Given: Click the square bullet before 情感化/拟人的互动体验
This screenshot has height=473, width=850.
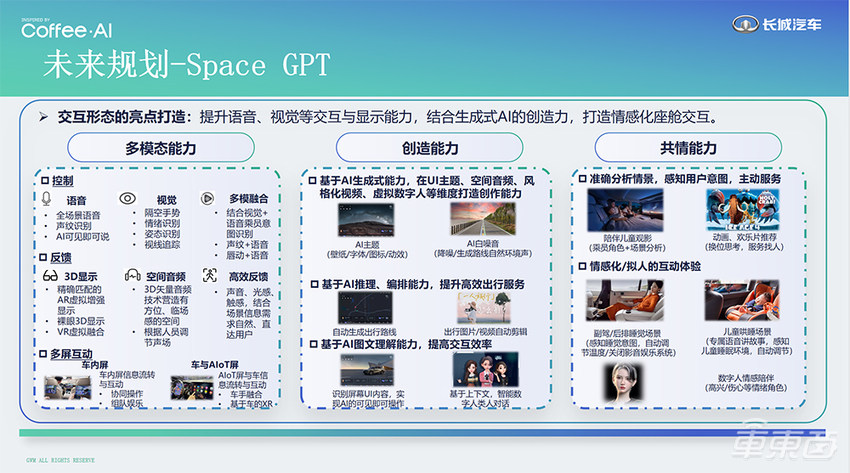Looking at the screenshot, I should tap(582, 266).
